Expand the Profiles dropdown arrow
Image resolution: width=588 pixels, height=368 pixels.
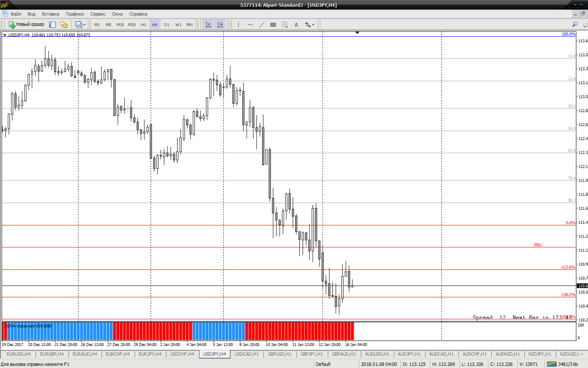[85, 25]
